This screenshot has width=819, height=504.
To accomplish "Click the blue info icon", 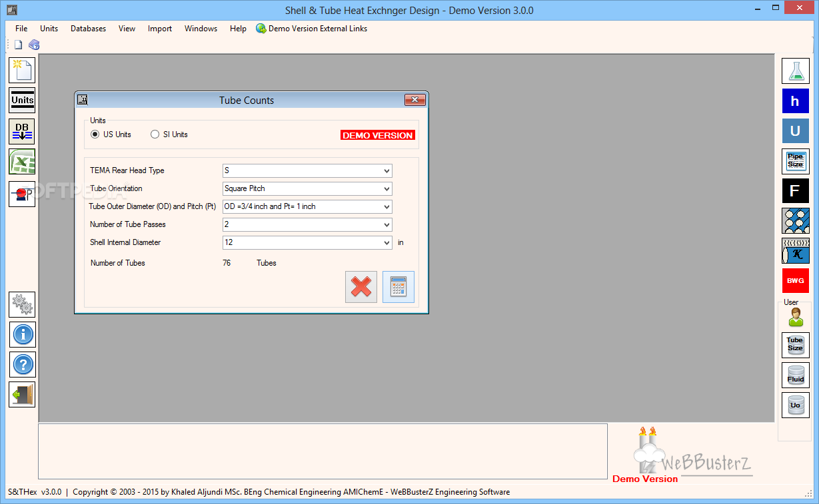I will tap(23, 334).
